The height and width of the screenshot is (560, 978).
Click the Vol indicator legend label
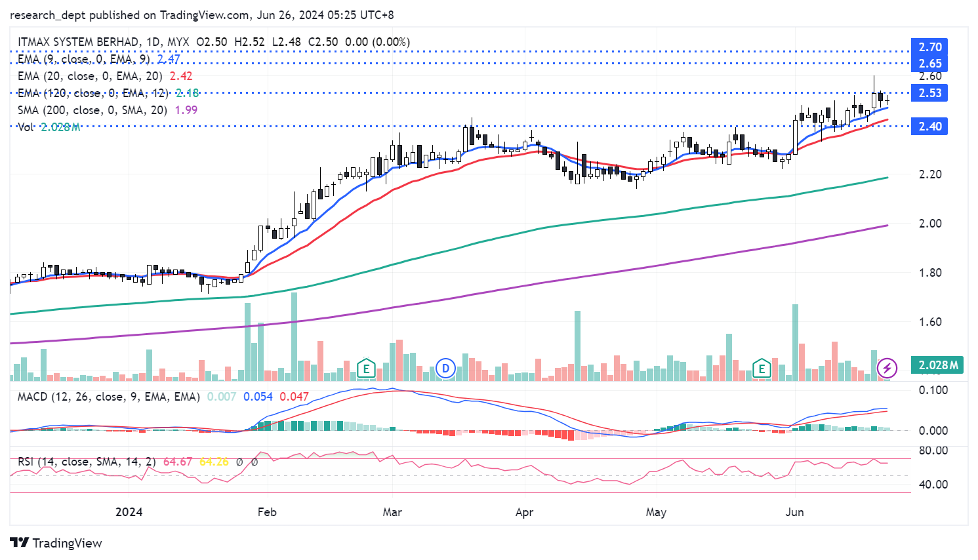[26, 127]
